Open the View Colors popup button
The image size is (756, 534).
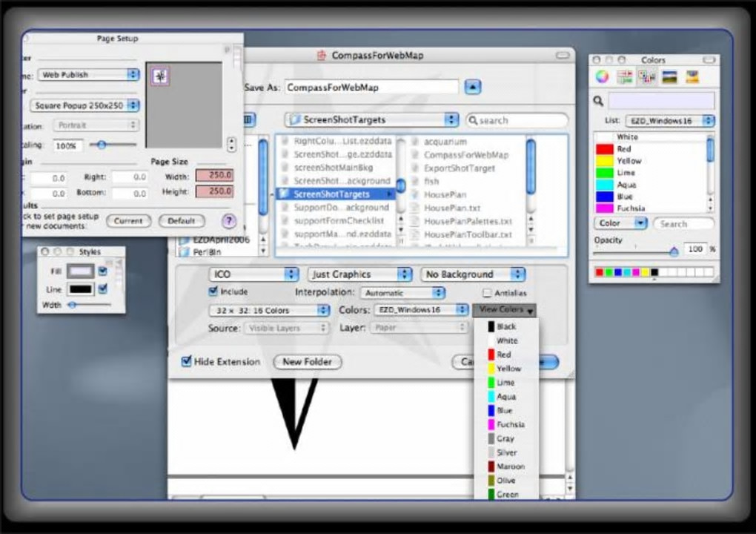pos(505,310)
